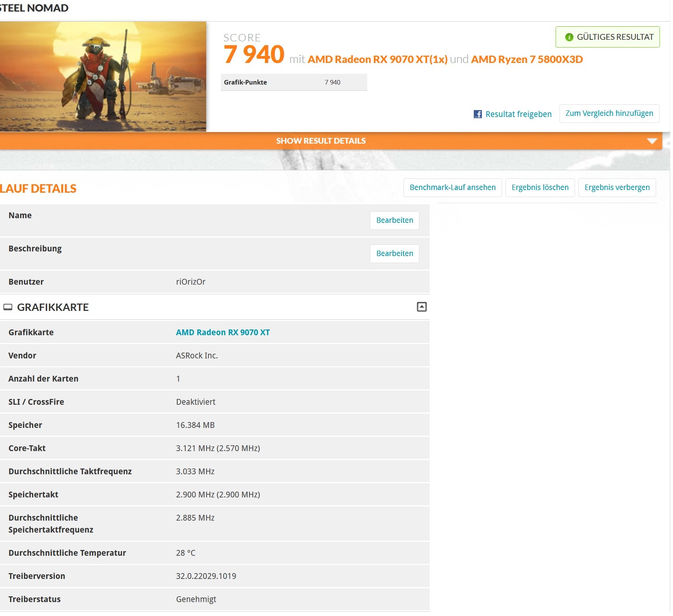Add result with Zum Vergleich hinzufügen

point(609,113)
